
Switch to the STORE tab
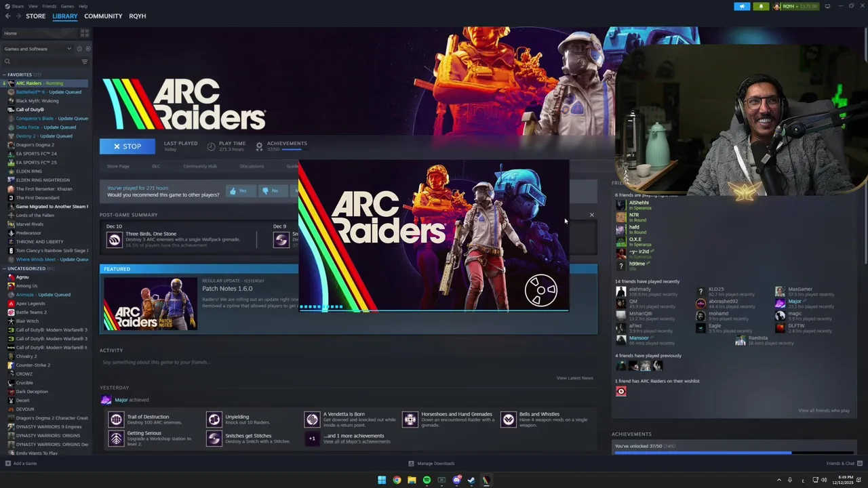point(35,16)
